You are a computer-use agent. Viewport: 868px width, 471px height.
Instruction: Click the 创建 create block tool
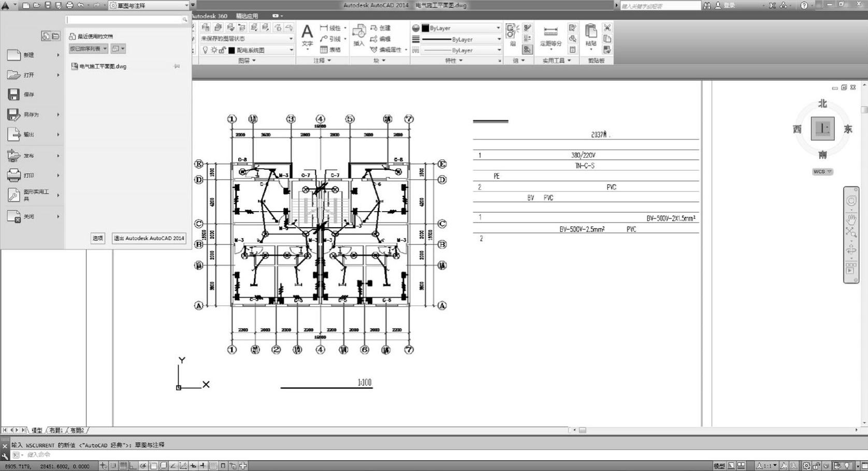(381, 28)
